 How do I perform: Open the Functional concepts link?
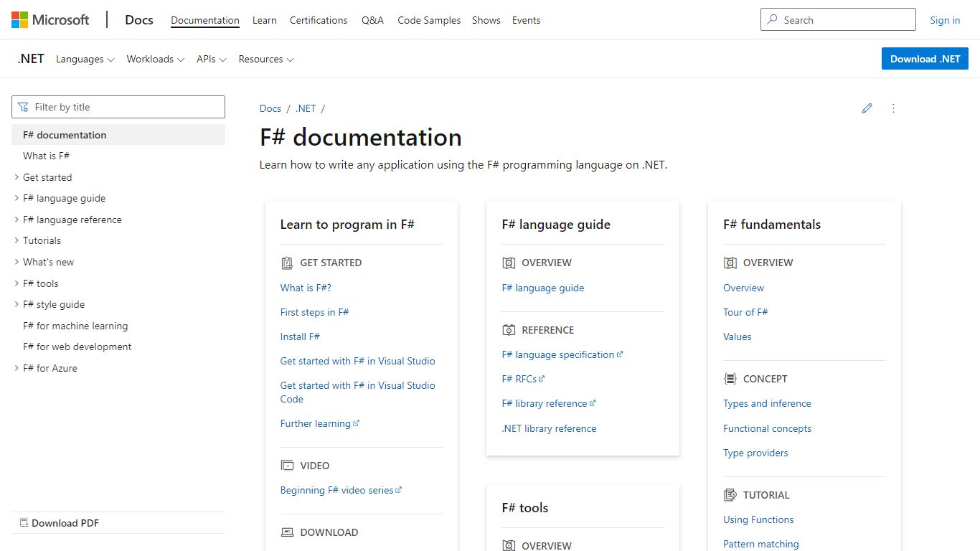767,428
